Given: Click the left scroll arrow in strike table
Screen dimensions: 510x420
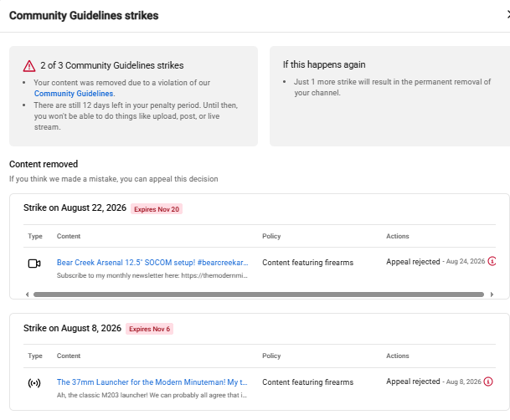Looking at the screenshot, I should 28,295.
